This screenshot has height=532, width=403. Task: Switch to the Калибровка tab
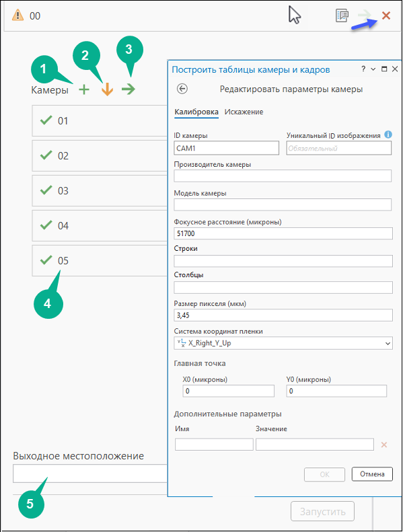click(x=196, y=112)
